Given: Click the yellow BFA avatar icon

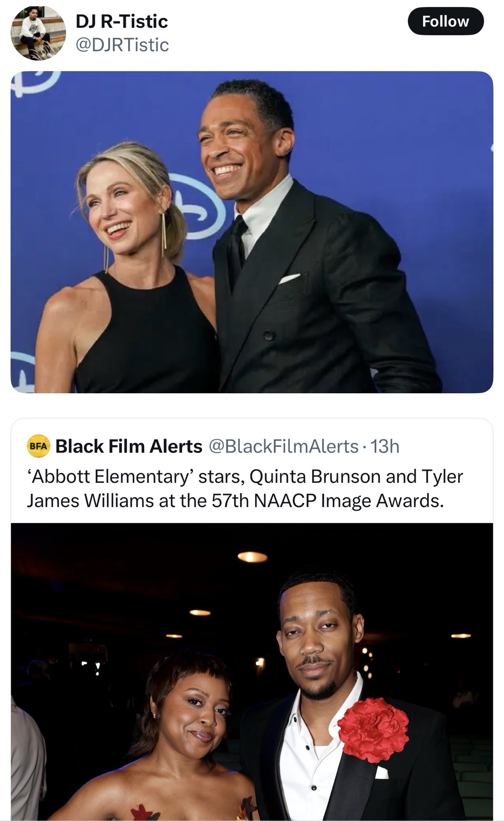Looking at the screenshot, I should (x=38, y=446).
